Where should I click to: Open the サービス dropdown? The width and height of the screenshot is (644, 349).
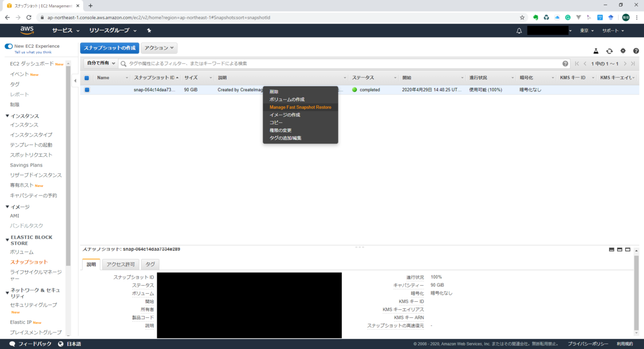tap(65, 31)
